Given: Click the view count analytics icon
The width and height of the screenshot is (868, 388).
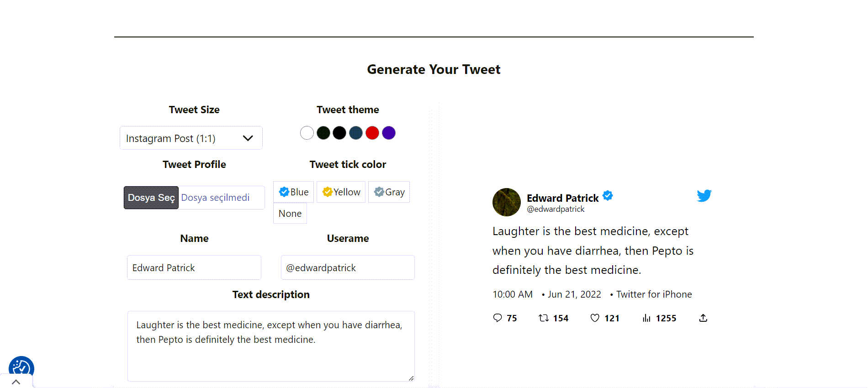Looking at the screenshot, I should coord(646,318).
